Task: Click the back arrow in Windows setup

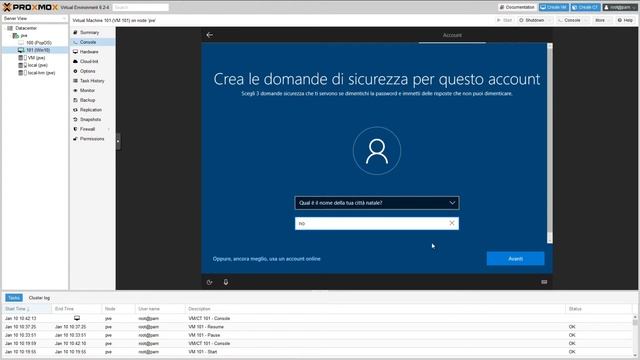Action: coord(209,35)
